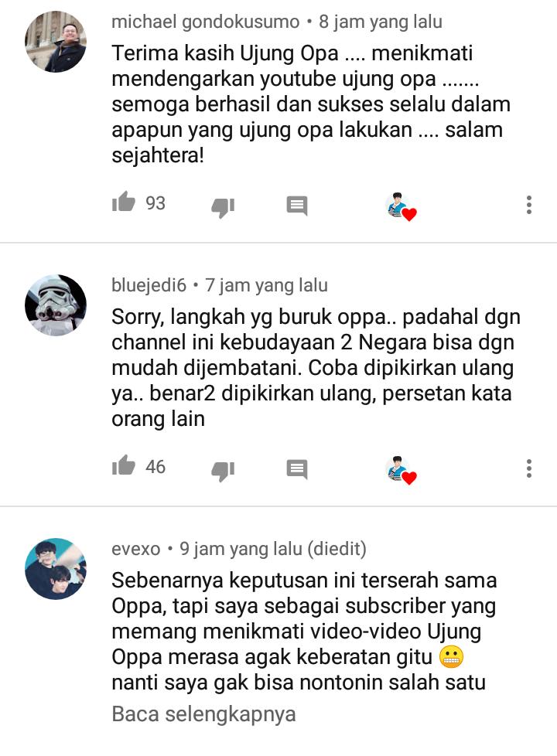Expand evexo's comment with Baca selengkapnya

[203, 714]
